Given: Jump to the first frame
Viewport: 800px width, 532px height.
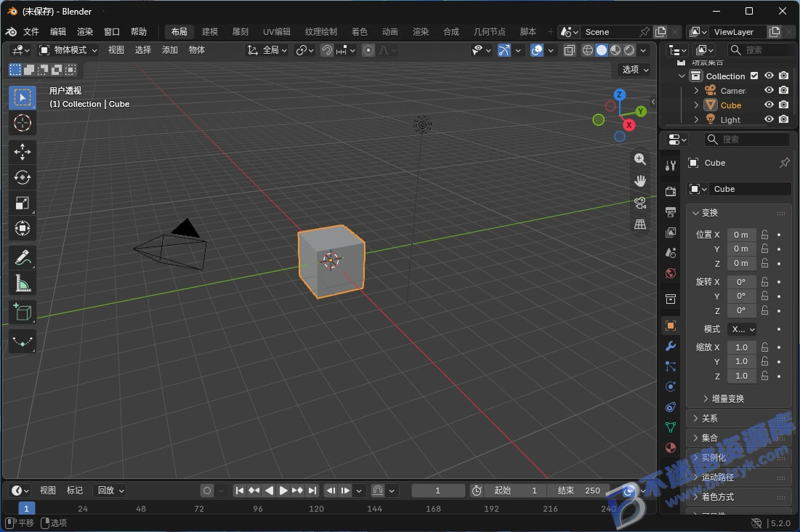Looking at the screenshot, I should (239, 491).
